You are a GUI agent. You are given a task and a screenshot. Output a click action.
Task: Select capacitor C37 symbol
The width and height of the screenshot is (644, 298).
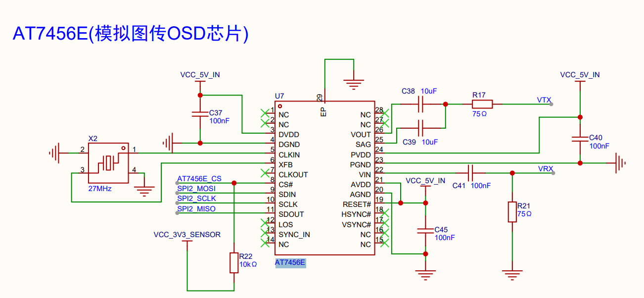tap(200, 114)
